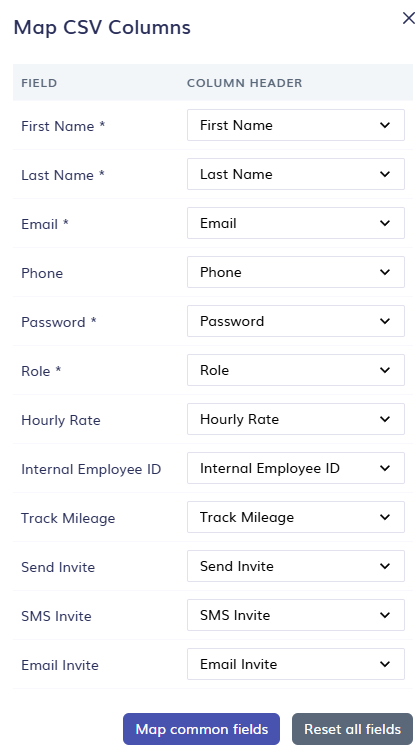420x750 pixels.
Task: Close the Map CSV Columns dialog
Action: [409, 18]
